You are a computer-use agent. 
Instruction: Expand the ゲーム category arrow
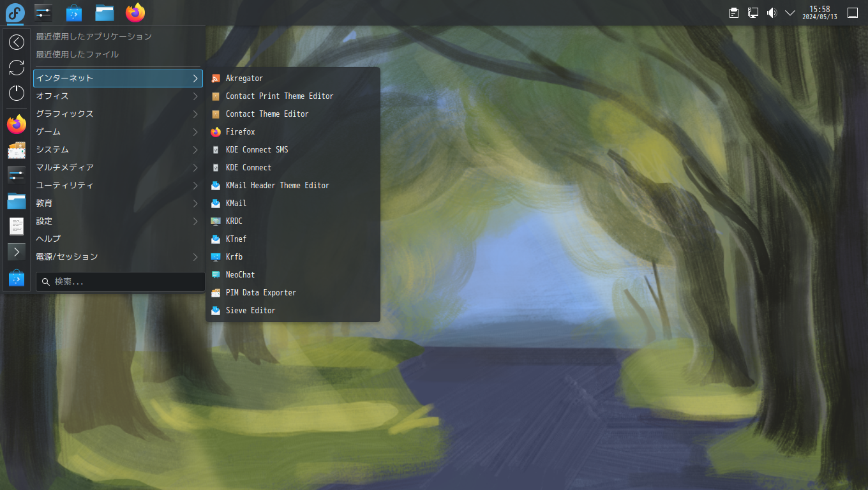195,132
